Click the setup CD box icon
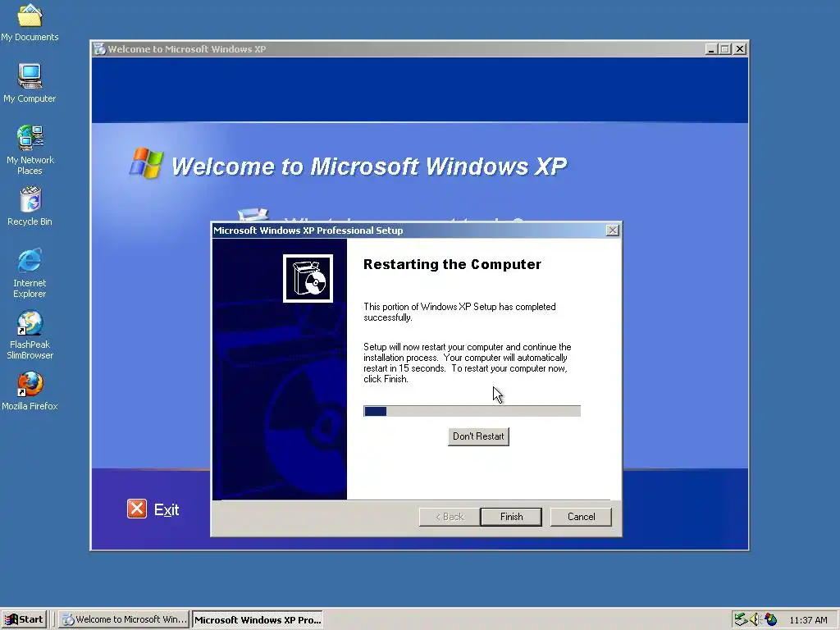The height and width of the screenshot is (630, 840). (308, 279)
